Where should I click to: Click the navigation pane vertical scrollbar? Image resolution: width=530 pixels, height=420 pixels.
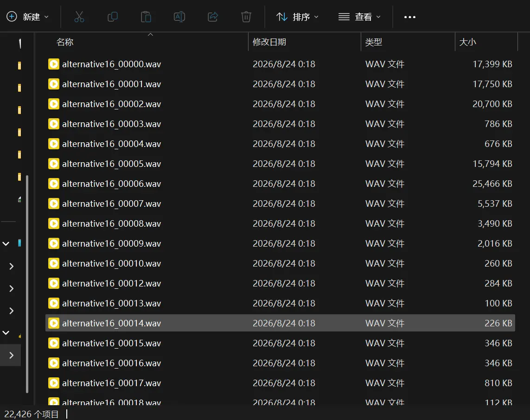point(27,284)
